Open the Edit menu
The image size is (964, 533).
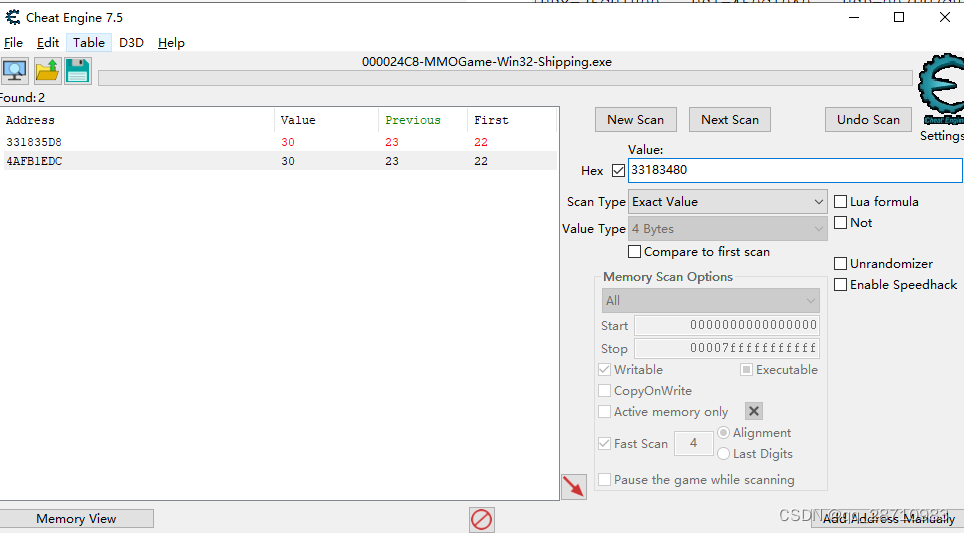[48, 42]
